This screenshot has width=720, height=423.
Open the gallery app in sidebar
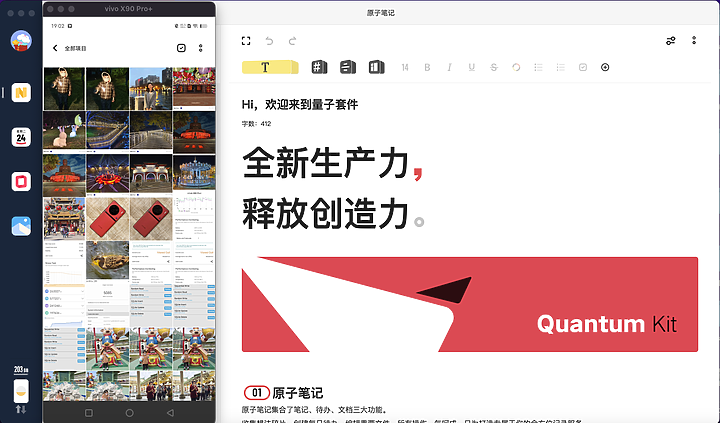pos(21,226)
